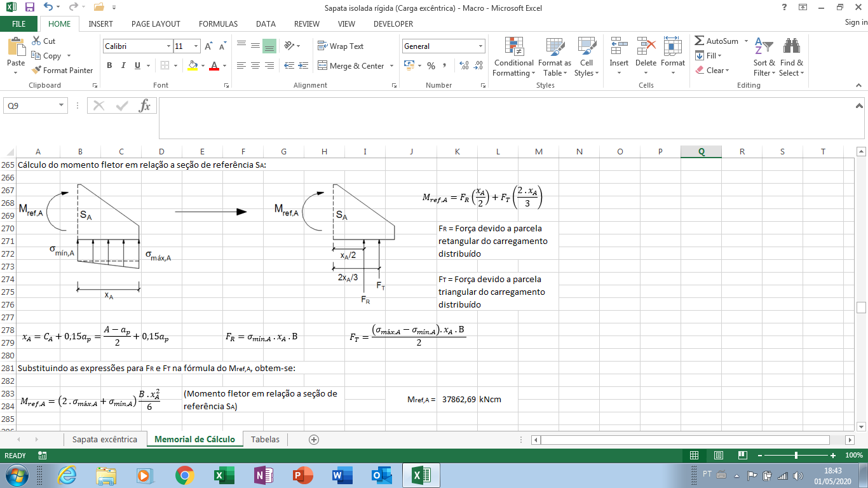868x488 pixels.
Task: Open Format as Table gallery
Action: [x=555, y=57]
